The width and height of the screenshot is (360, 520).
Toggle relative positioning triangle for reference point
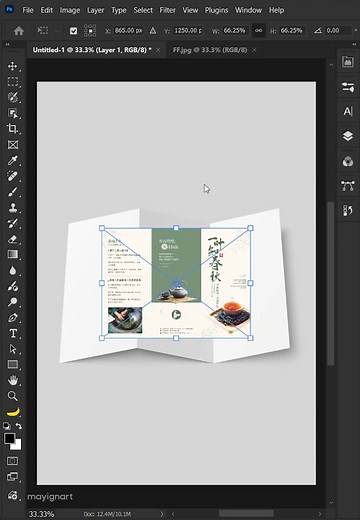pyautogui.click(x=153, y=31)
